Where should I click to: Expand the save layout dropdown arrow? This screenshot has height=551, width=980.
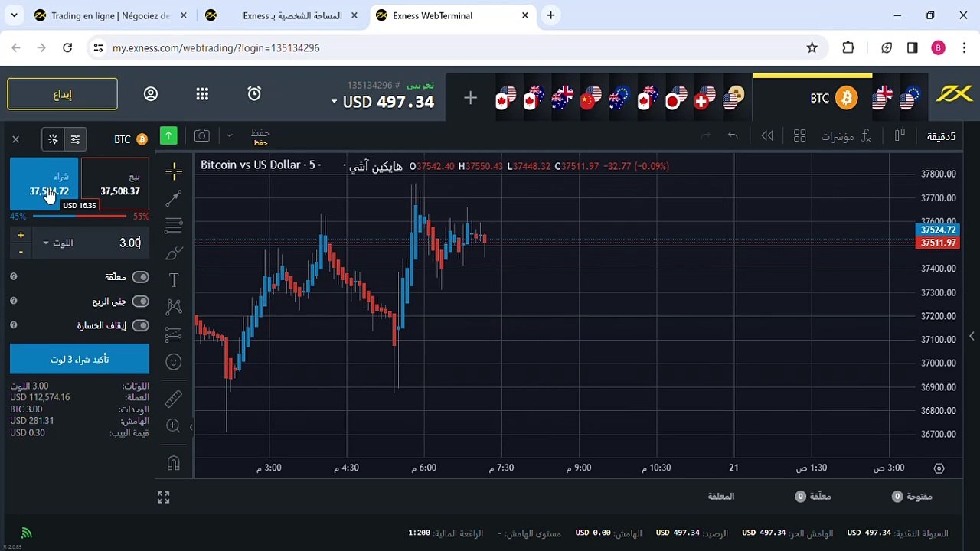[x=229, y=135]
